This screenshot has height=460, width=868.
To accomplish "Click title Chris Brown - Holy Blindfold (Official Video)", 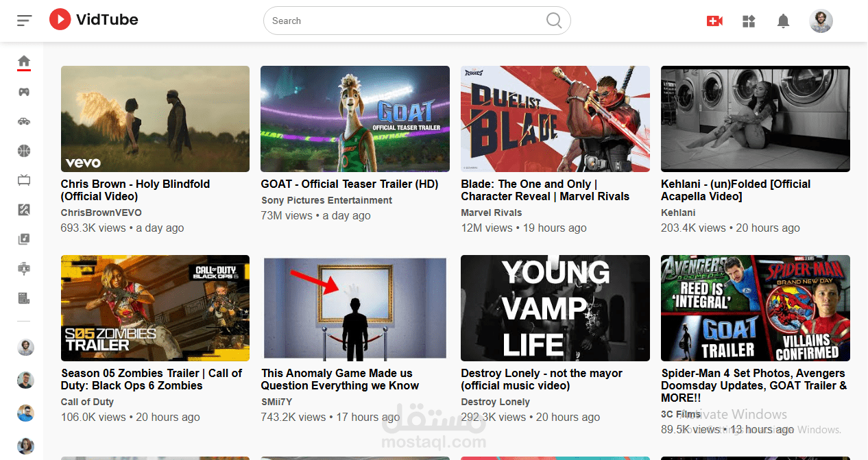I will click(135, 190).
